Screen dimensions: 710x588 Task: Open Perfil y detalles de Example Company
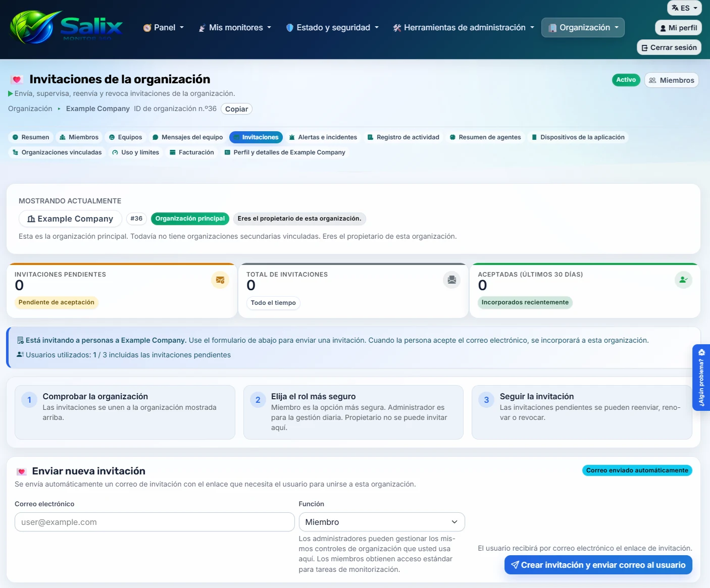pyautogui.click(x=285, y=152)
